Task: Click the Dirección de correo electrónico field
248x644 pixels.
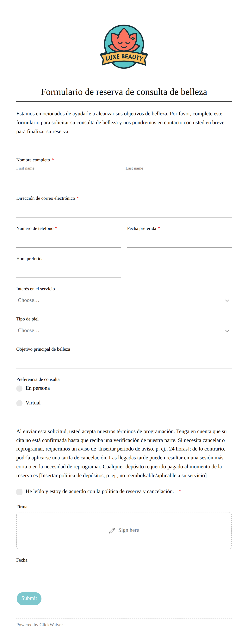Action: tap(124, 210)
